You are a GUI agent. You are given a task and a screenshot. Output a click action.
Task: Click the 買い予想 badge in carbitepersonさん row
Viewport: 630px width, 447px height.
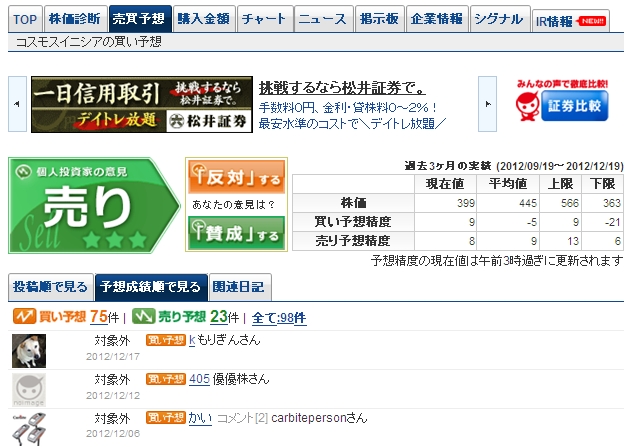click(x=166, y=418)
